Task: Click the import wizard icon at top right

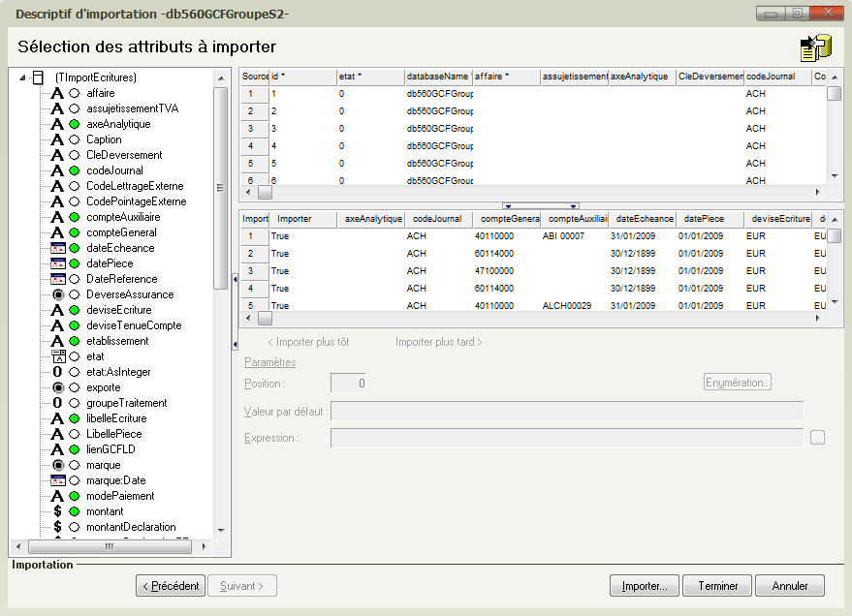Action: coord(815,47)
